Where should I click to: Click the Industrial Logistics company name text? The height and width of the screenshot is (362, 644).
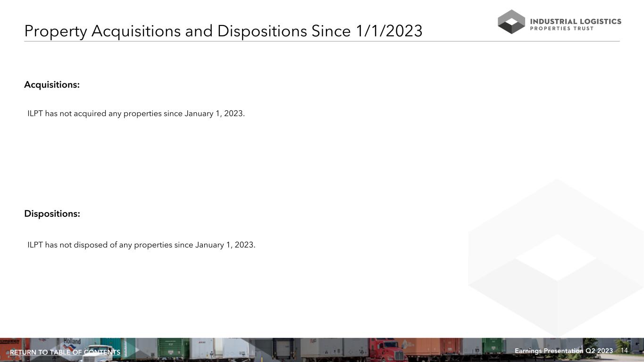576,21
